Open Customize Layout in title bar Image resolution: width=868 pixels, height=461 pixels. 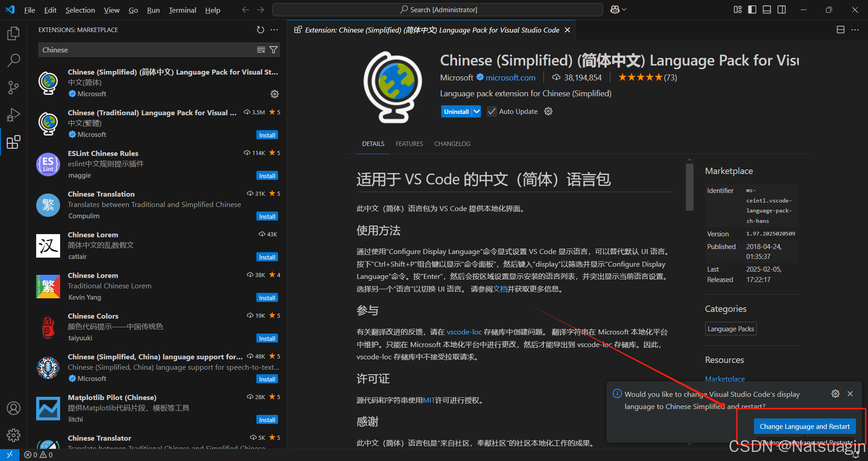738,9
